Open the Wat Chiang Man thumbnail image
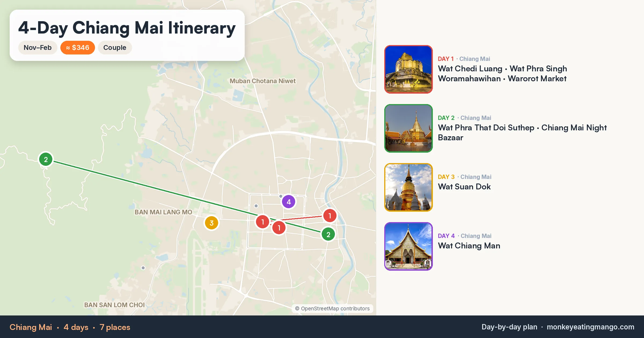The image size is (644, 338). pyautogui.click(x=408, y=246)
